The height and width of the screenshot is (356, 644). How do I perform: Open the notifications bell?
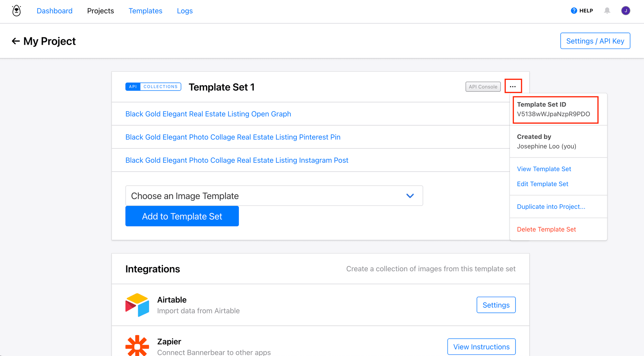click(607, 11)
